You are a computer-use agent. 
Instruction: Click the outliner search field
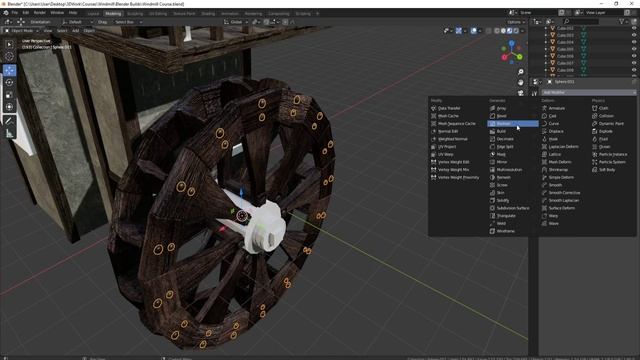tap(581, 21)
